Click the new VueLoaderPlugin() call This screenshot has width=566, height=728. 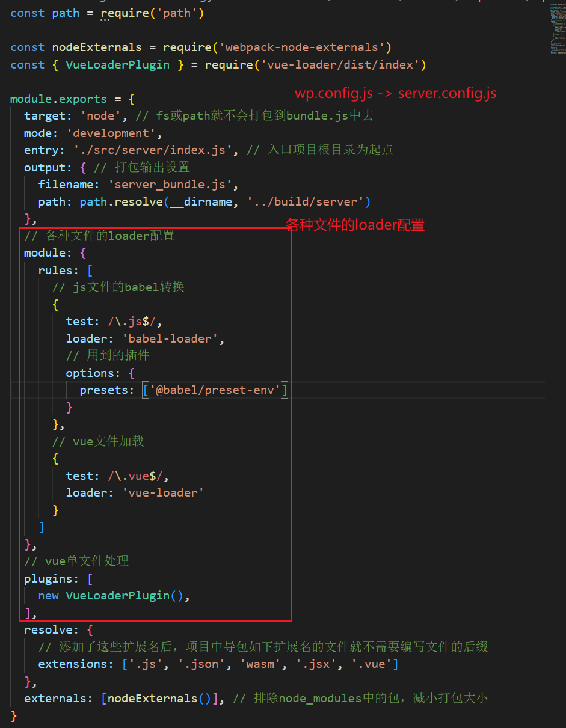[x=111, y=596]
